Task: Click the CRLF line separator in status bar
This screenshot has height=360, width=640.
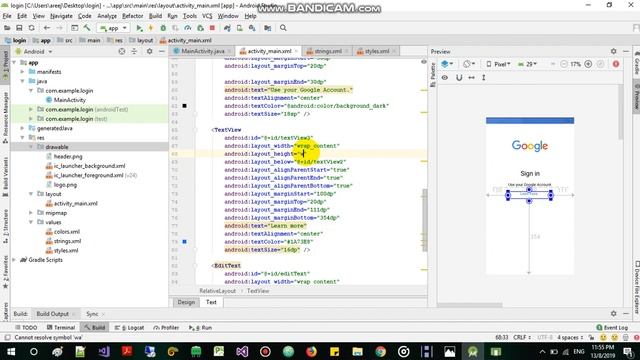Action: point(522,338)
